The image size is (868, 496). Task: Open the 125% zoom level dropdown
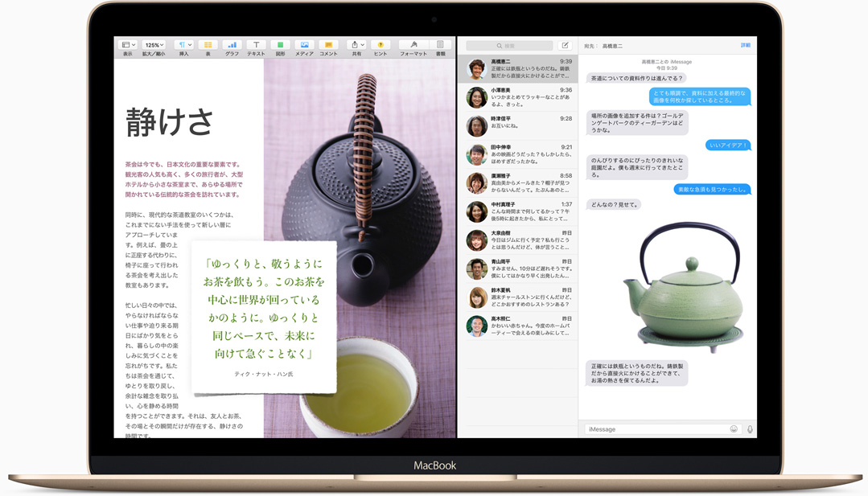coord(154,45)
